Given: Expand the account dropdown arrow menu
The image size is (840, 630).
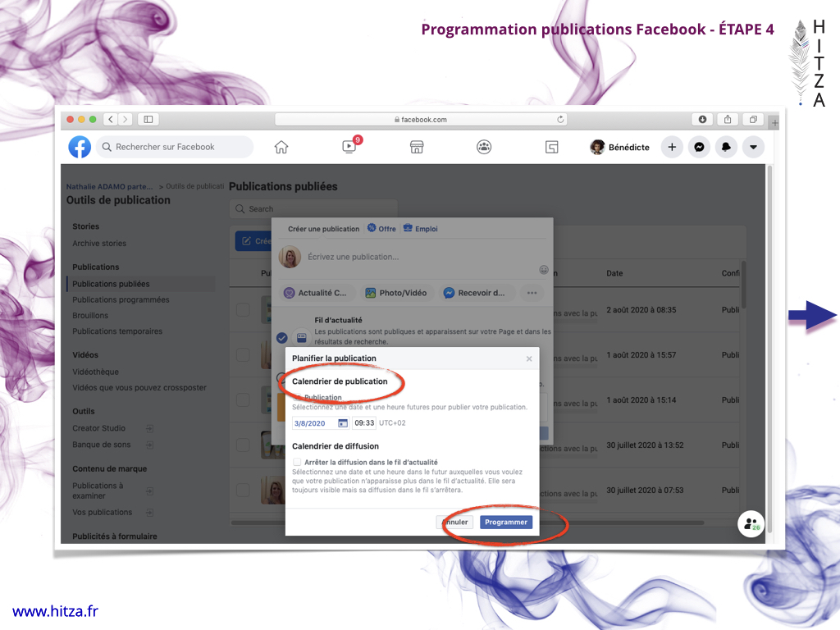Looking at the screenshot, I should (753, 147).
